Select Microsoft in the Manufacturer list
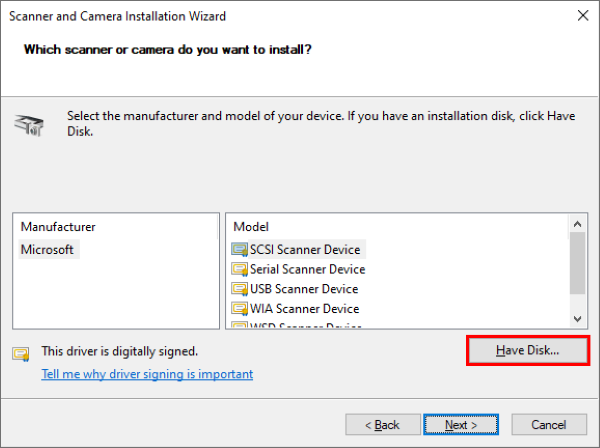The width and height of the screenshot is (600, 448). pos(47,249)
